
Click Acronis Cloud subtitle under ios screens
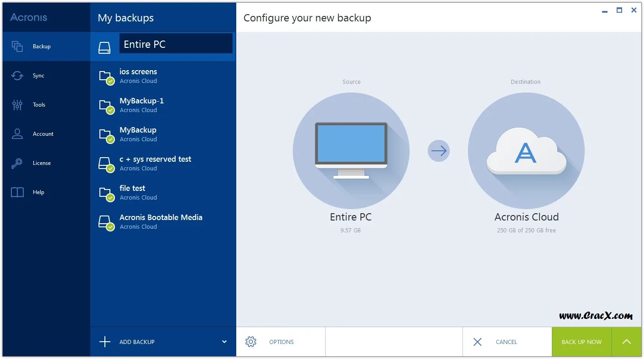(x=138, y=81)
